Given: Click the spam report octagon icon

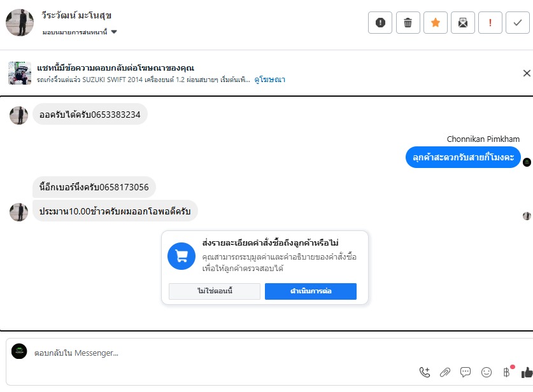Looking at the screenshot, I should click(380, 23).
